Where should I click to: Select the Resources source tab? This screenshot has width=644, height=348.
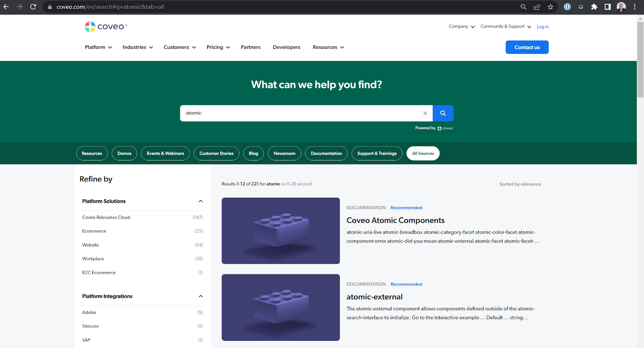pos(92,153)
